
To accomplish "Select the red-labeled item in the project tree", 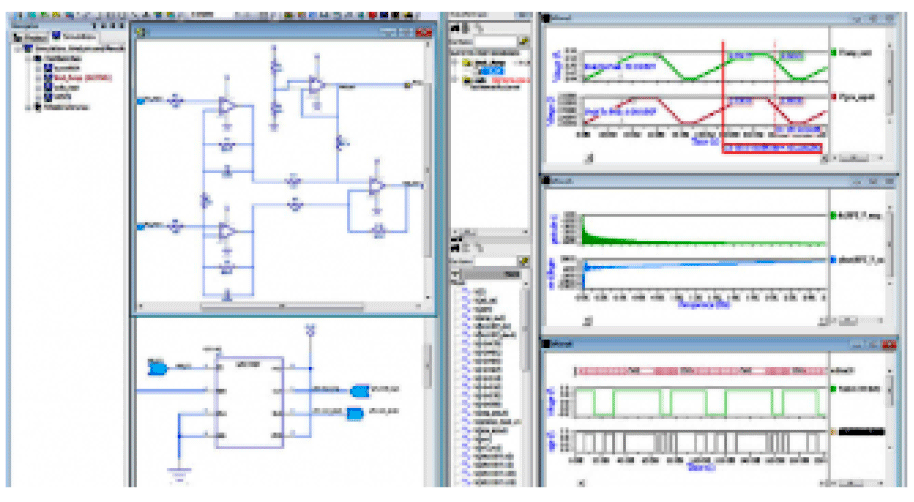I will (83, 78).
